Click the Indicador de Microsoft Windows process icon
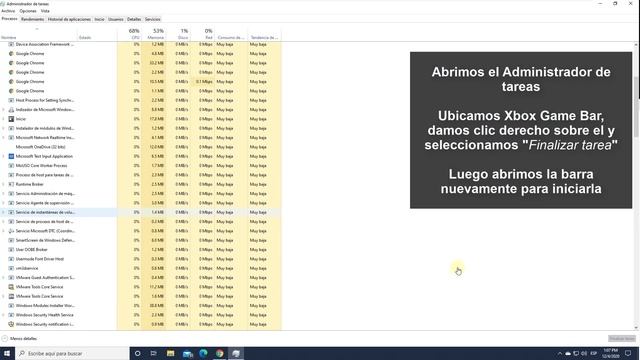Image resolution: width=640 pixels, height=360 pixels. point(11,109)
